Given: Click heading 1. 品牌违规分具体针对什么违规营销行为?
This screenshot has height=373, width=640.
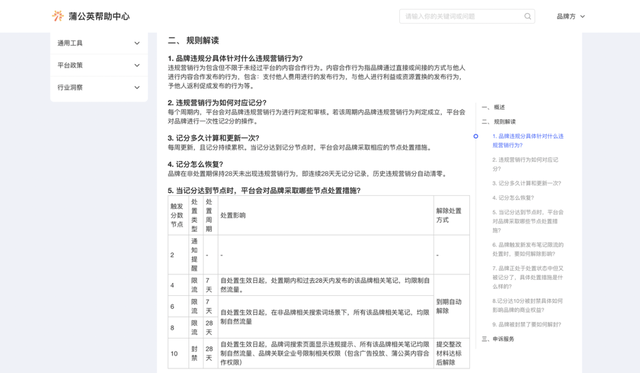Looking at the screenshot, I should pos(235,58).
